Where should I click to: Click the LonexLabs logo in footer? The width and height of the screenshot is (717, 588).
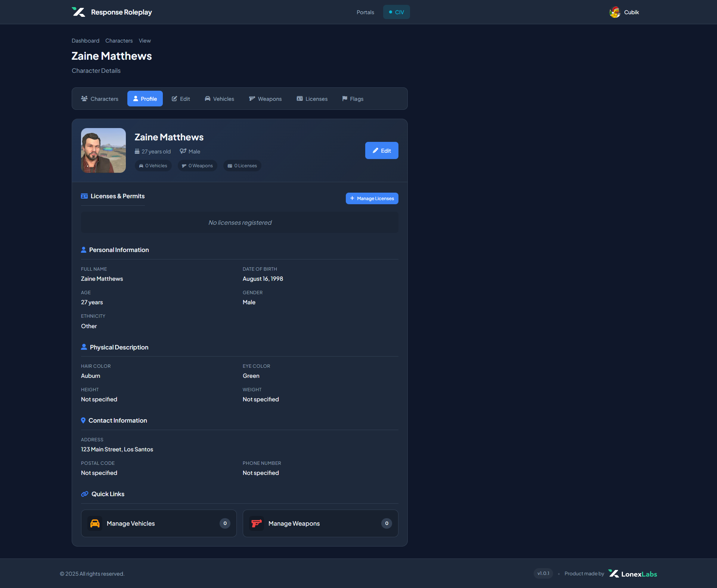633,574
